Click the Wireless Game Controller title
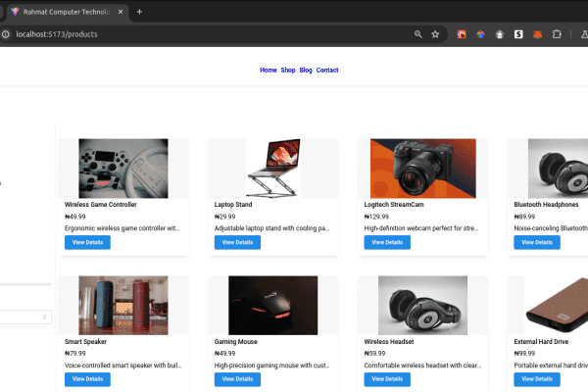 point(101,205)
